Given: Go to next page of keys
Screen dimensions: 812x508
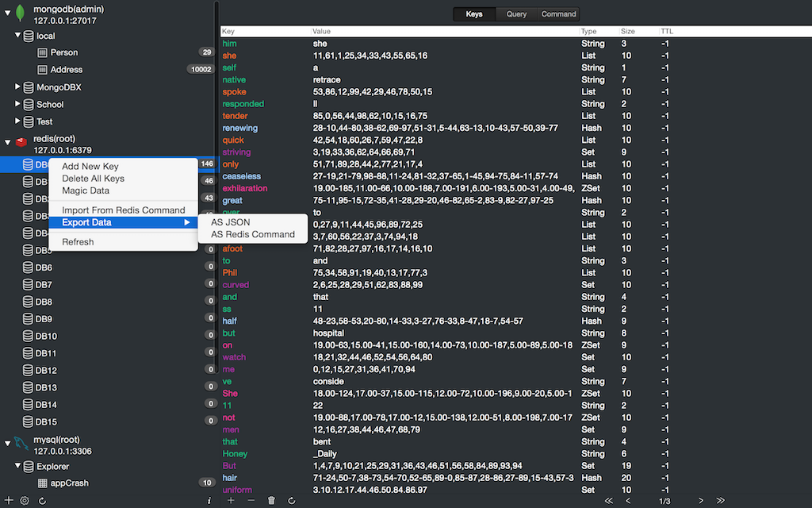Looking at the screenshot, I should [700, 501].
